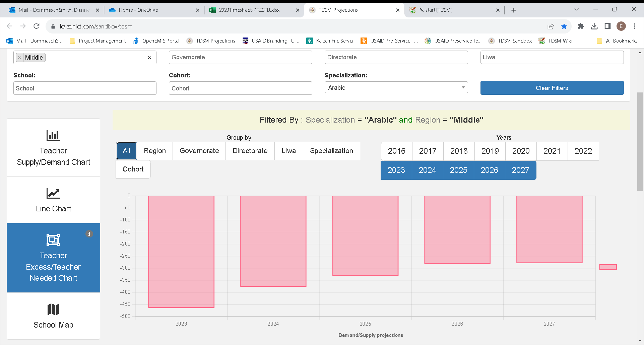The image size is (644, 345).
Task: Deselect year 2027
Action: 521,170
